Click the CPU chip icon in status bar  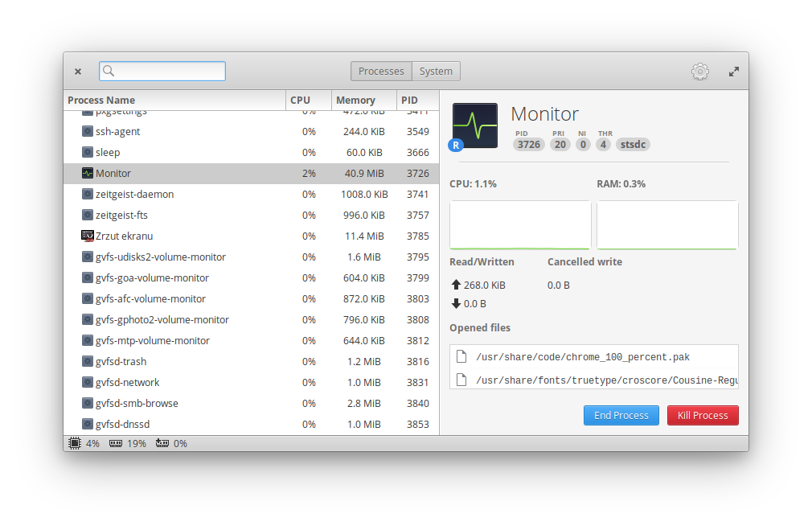point(75,443)
